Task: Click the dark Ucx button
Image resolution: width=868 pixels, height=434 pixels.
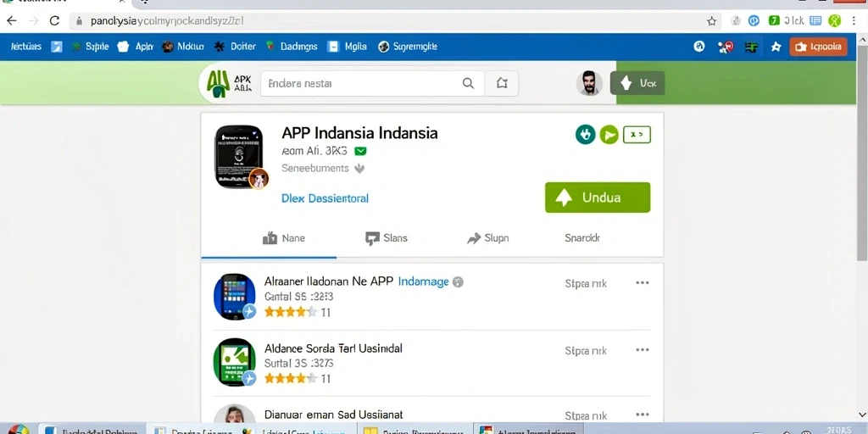Action: 637,84
